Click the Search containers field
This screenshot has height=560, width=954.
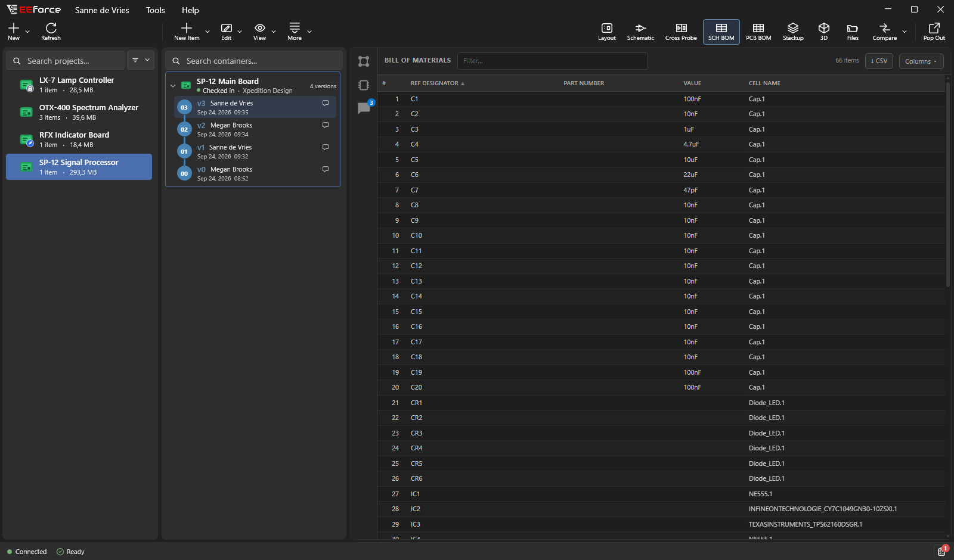(254, 61)
